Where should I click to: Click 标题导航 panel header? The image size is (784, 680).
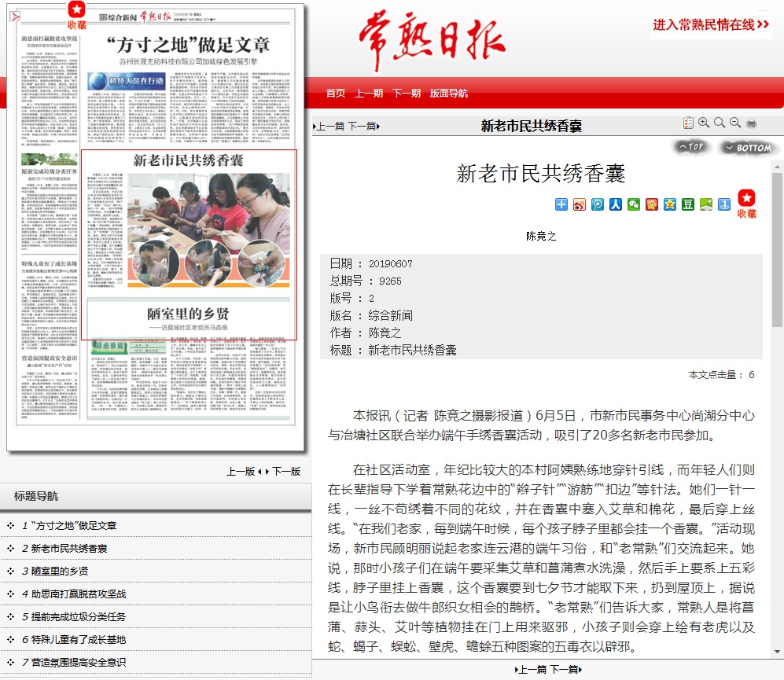[x=156, y=497]
